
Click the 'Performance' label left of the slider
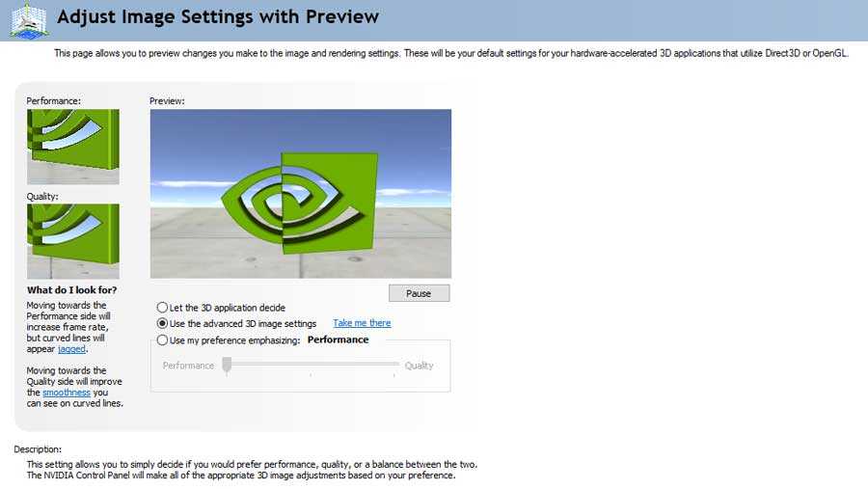[x=188, y=366]
